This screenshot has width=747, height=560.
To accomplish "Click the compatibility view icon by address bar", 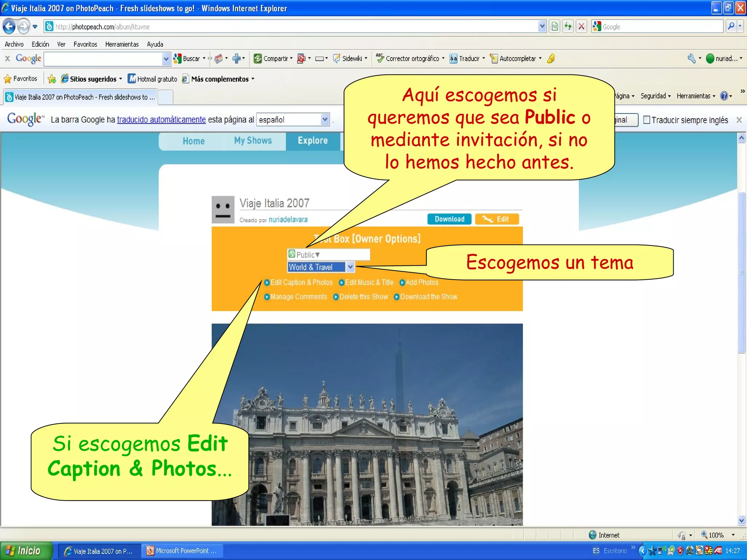I will tap(554, 26).
